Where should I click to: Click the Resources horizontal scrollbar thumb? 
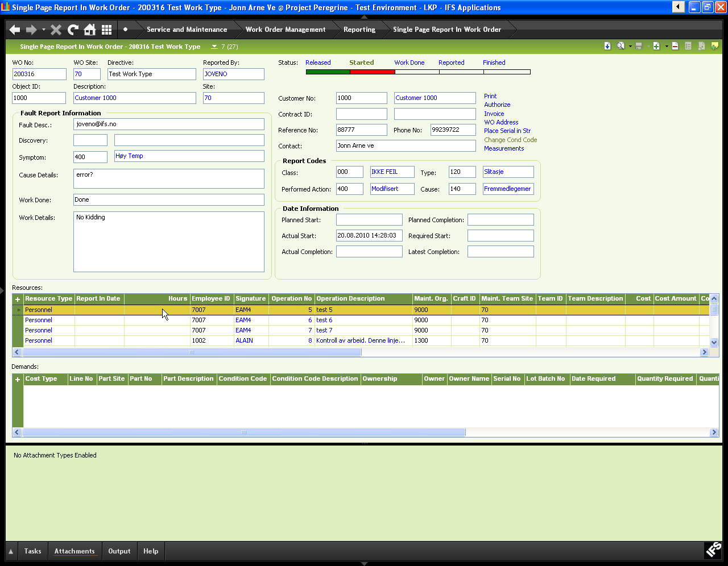(x=192, y=352)
